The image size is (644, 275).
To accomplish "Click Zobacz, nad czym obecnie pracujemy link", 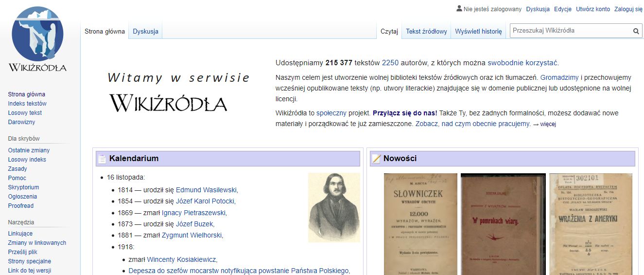I will 472,124.
